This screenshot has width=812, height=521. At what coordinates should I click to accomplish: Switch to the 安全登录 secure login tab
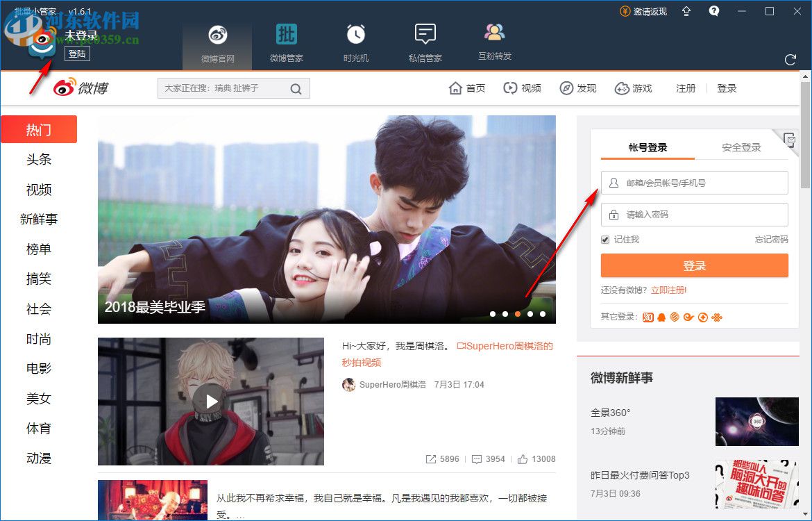741,147
